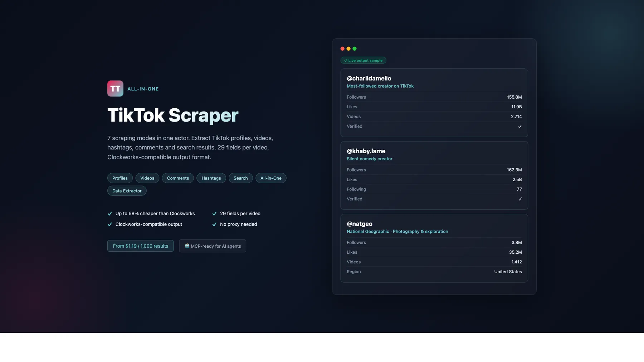Select the Comments tag
Image resolution: width=644 pixels, height=362 pixels.
click(178, 178)
